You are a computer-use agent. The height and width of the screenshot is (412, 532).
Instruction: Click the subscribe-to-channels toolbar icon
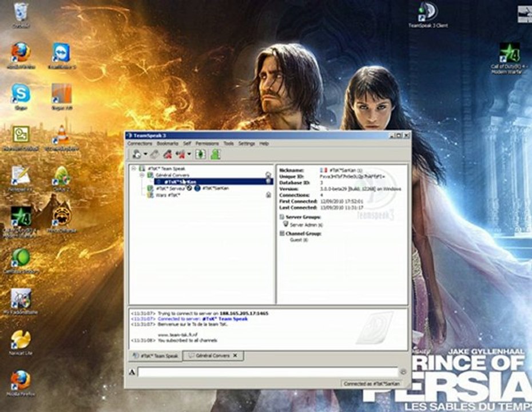[201, 154]
